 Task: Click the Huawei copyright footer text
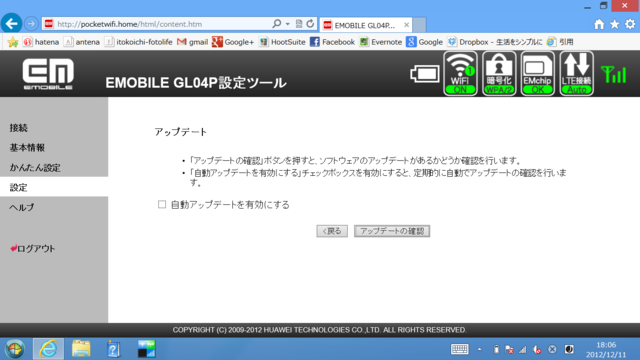pos(320,330)
